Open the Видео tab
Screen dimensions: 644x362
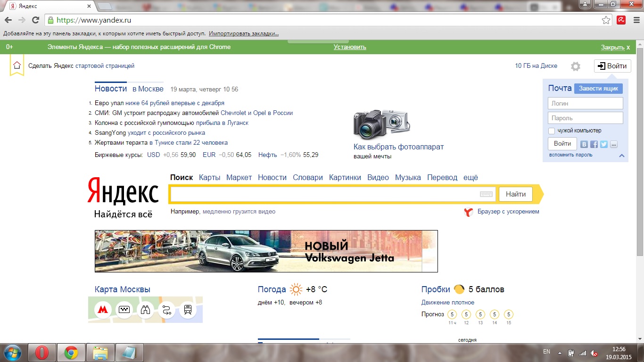(378, 178)
